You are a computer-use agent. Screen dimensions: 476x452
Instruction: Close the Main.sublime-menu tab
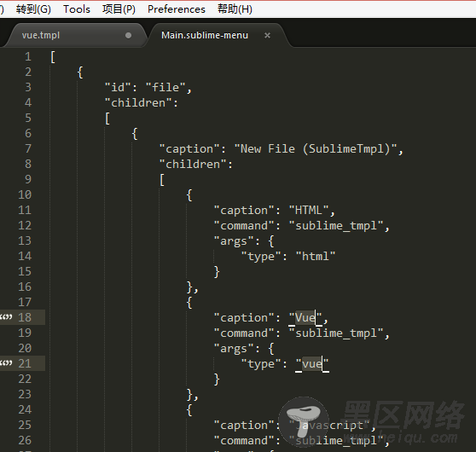(x=268, y=36)
